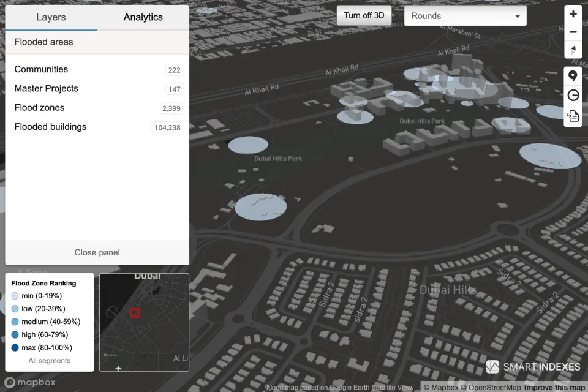Click the Improve this map link
The image size is (588, 392).
554,388
